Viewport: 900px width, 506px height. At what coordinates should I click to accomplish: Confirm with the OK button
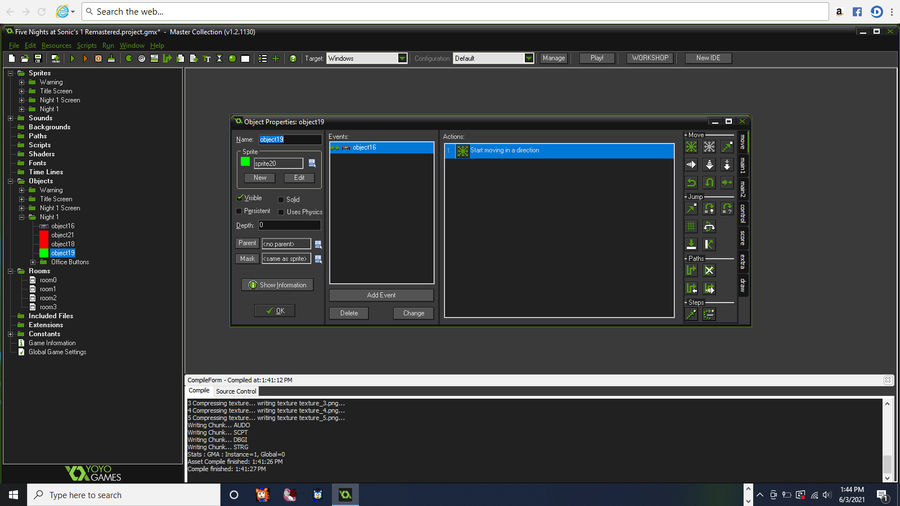(275, 311)
